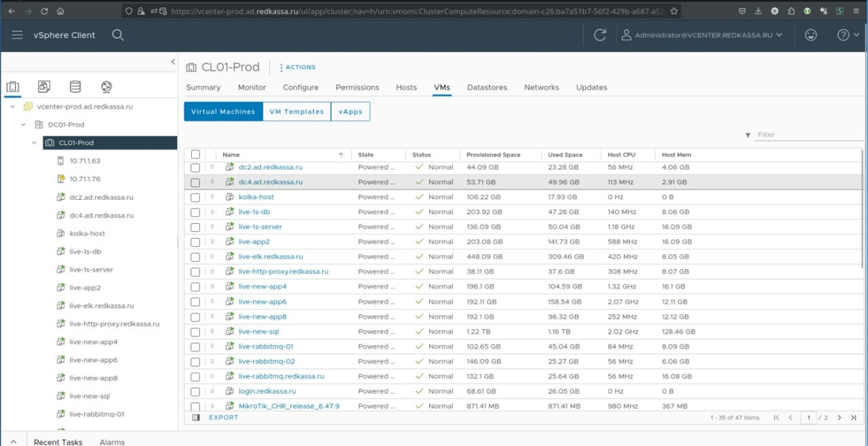The width and height of the screenshot is (868, 446).
Task: Open the vSphere hamburger menu
Action: (17, 35)
